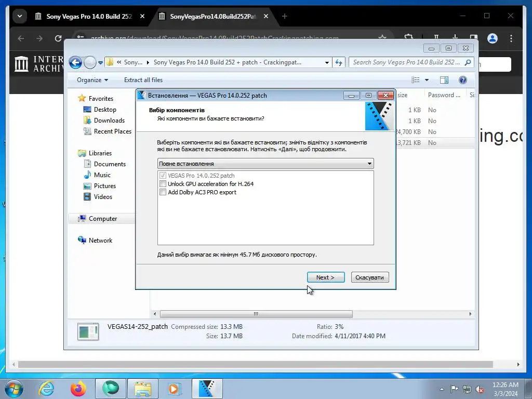Click the muted volume tray icon
This screenshot has width=532, height=399.
[x=480, y=389]
